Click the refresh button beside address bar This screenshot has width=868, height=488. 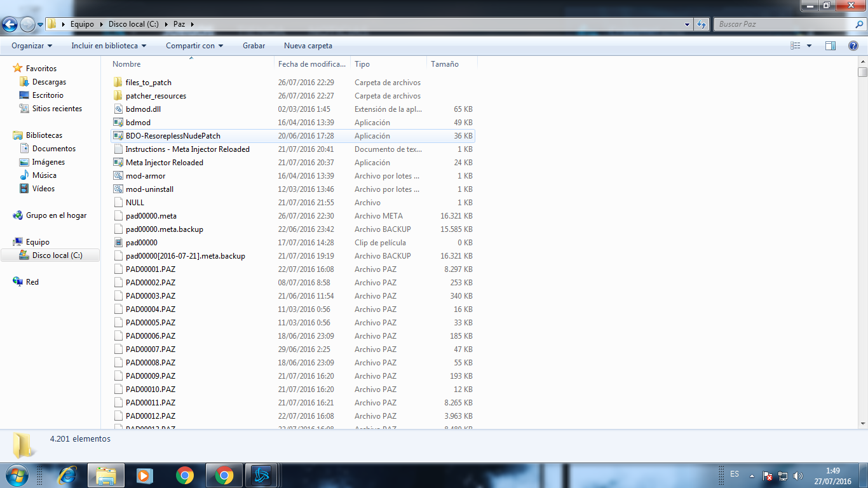(702, 24)
